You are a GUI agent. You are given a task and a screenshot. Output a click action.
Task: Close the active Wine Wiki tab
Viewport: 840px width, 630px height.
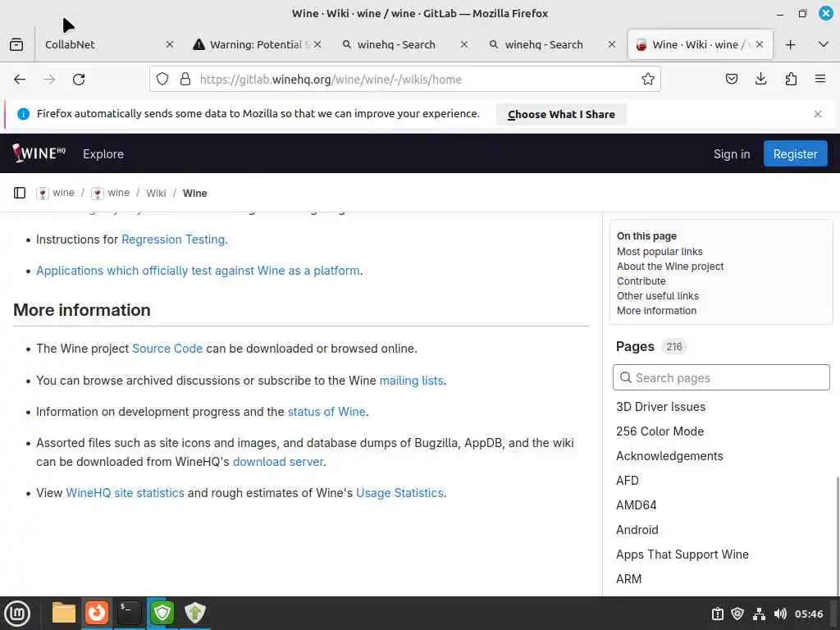tap(760, 44)
